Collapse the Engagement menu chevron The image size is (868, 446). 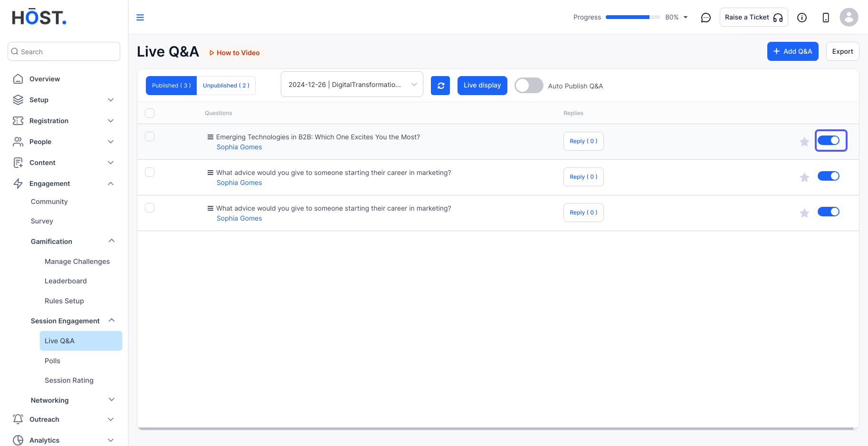(111, 184)
